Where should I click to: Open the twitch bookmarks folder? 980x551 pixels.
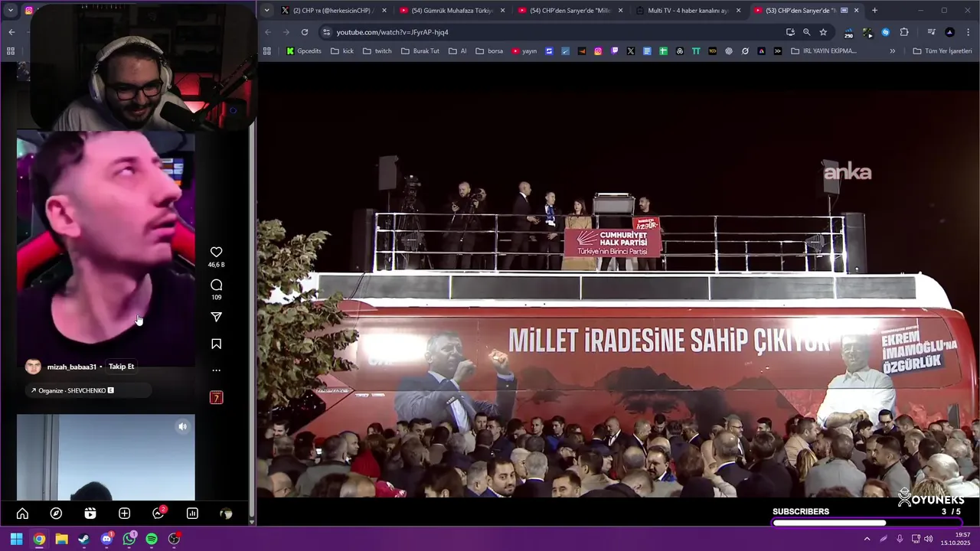377,51
